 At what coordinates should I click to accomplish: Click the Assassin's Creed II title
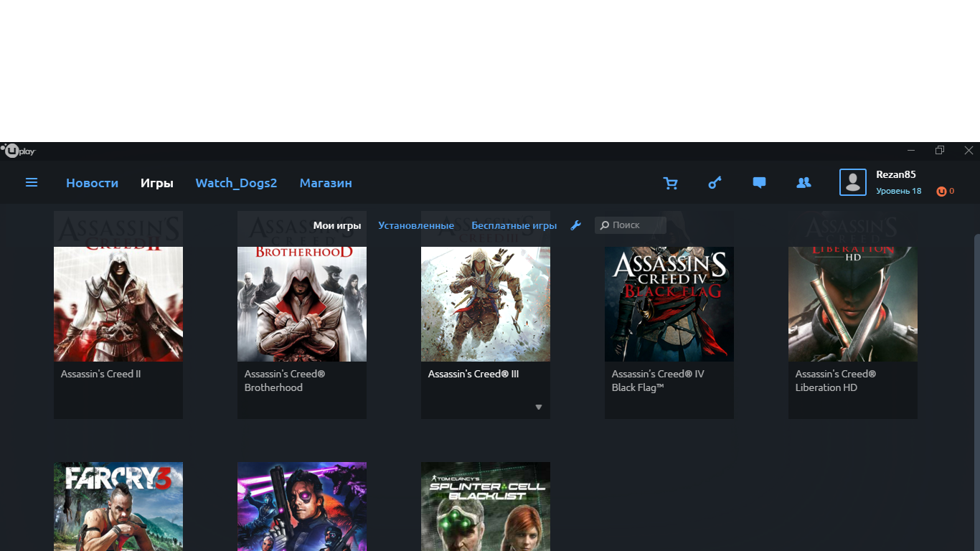(x=100, y=374)
